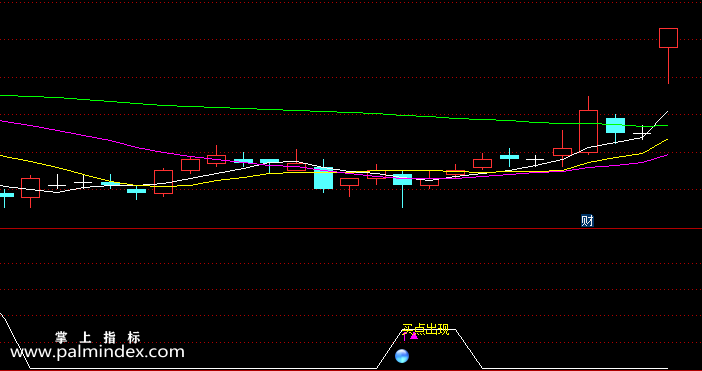The image size is (702, 371).
Task: Click the blue 财 finance icon
Action: (x=587, y=221)
